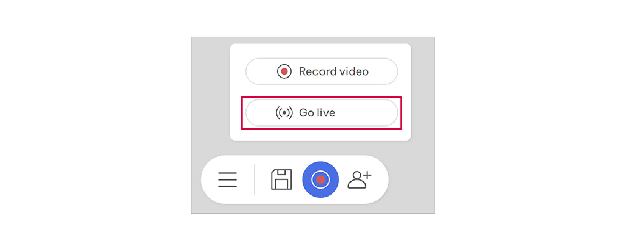Select the Record video option

321,71
